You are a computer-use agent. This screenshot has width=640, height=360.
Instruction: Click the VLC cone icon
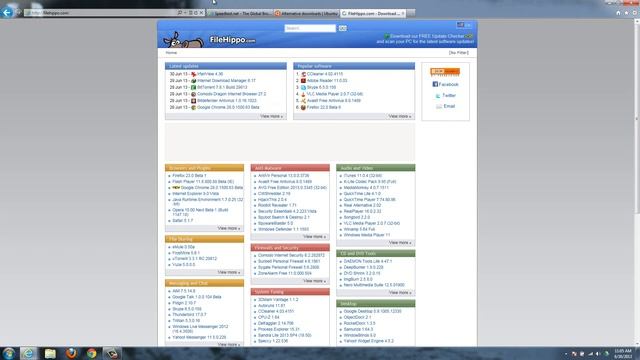303,94
